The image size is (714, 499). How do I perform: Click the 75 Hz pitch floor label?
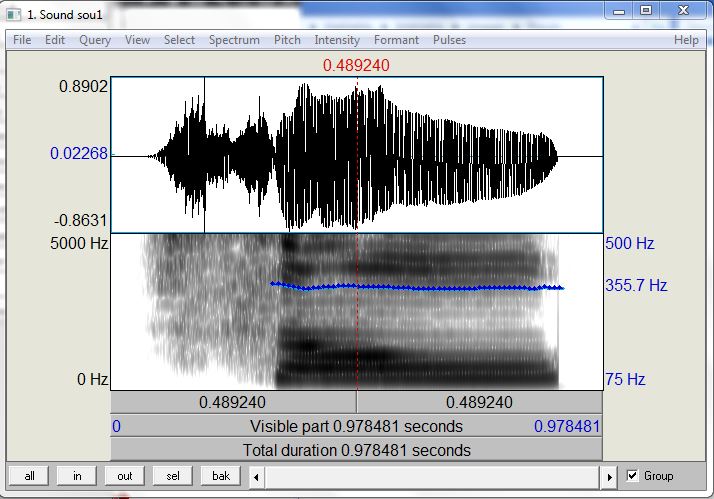coord(625,379)
